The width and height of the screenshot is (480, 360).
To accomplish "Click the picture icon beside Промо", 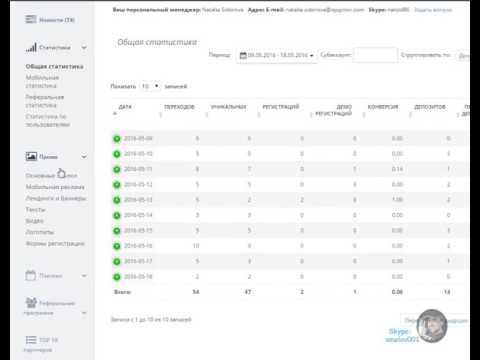I will [x=31, y=156].
